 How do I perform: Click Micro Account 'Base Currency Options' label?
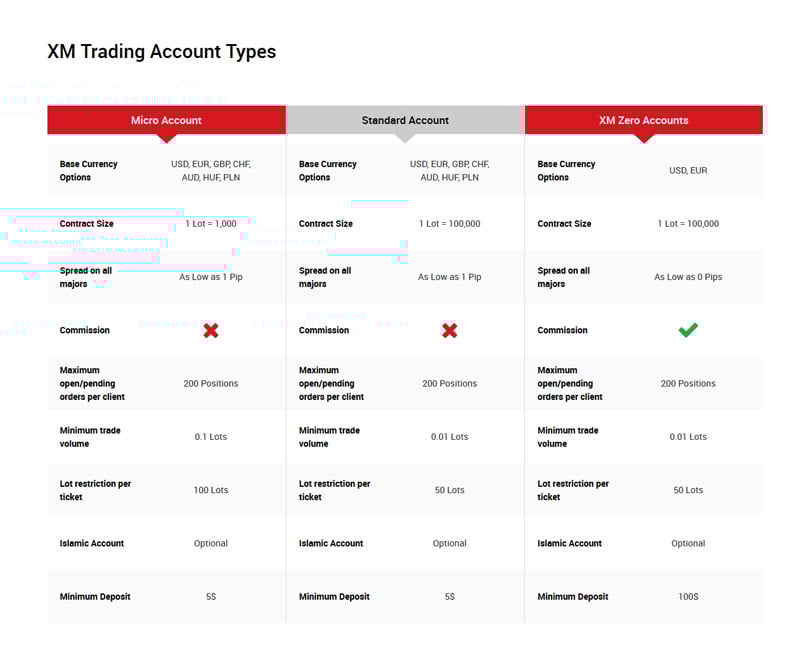pos(89,171)
